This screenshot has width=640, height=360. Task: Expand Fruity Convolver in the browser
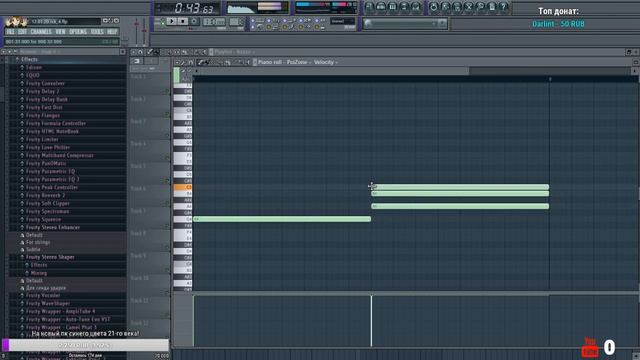point(45,83)
